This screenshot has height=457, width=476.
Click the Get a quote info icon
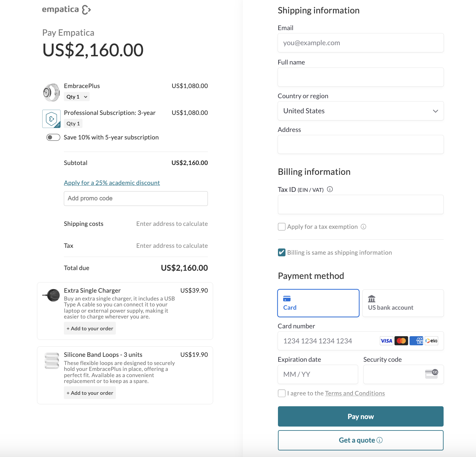pyautogui.click(x=379, y=440)
